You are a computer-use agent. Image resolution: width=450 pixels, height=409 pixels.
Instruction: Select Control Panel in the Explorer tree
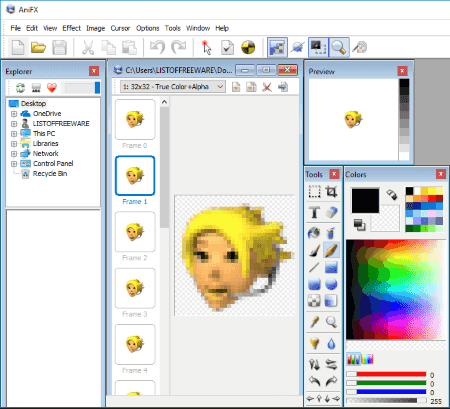[x=53, y=164]
